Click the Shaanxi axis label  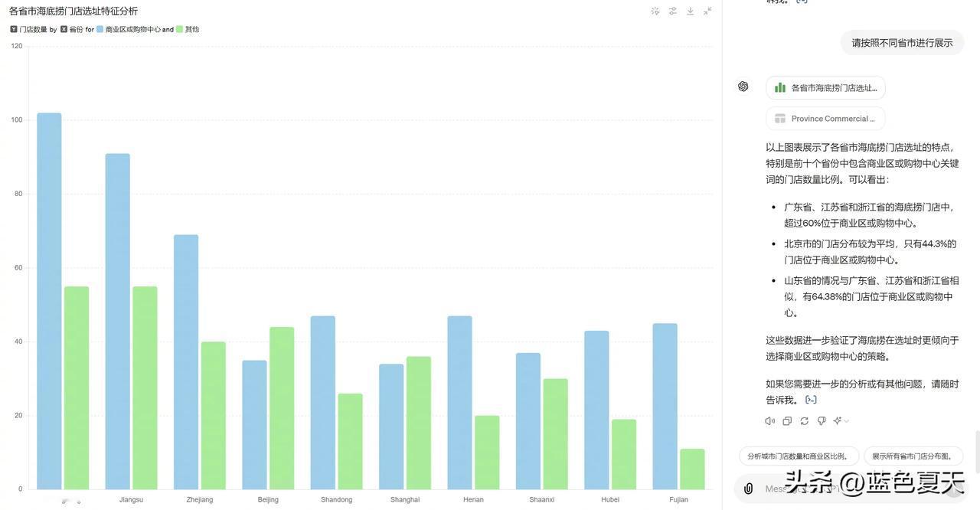coord(542,500)
